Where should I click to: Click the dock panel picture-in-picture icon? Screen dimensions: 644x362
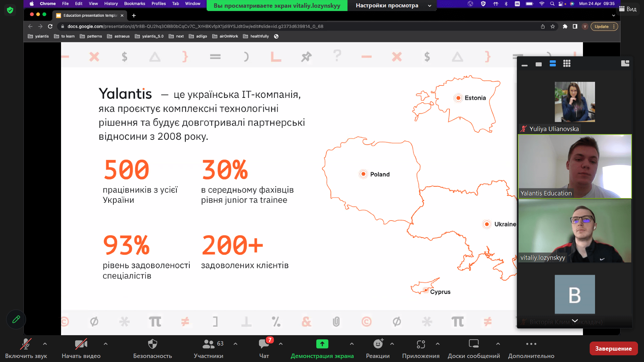[625, 63]
